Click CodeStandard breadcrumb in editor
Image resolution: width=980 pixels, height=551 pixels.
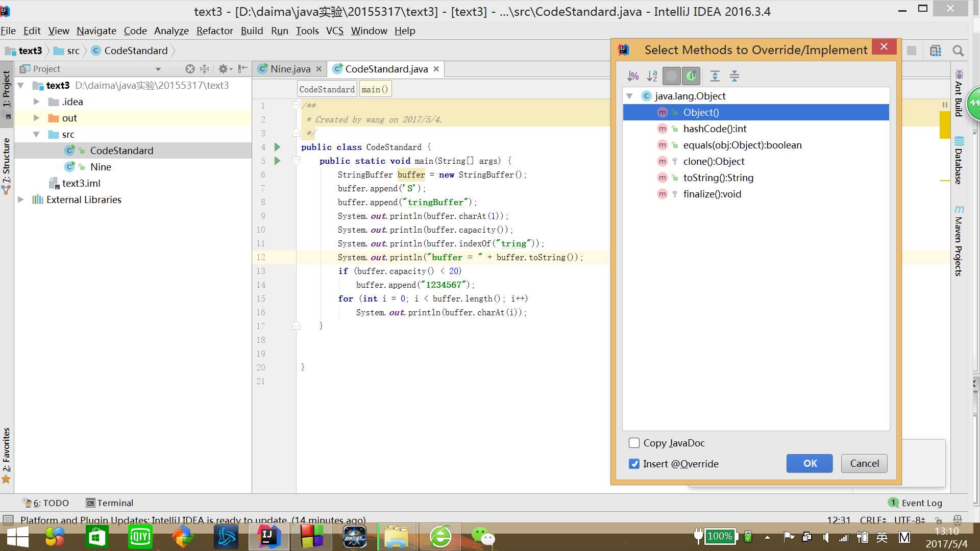click(x=327, y=89)
